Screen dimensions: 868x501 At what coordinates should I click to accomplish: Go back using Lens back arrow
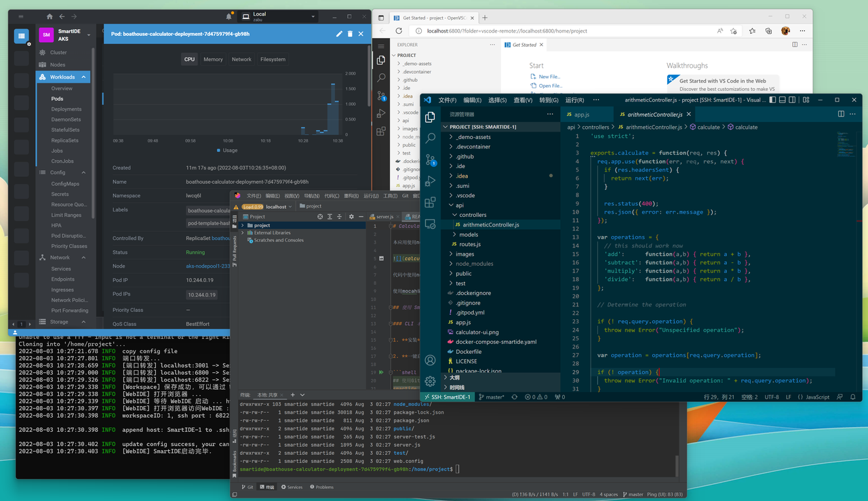click(x=62, y=16)
